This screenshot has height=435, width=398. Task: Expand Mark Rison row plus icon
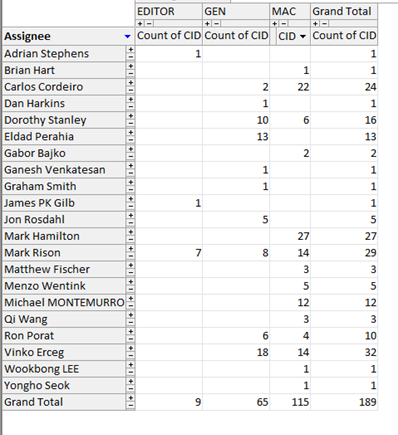click(x=131, y=249)
